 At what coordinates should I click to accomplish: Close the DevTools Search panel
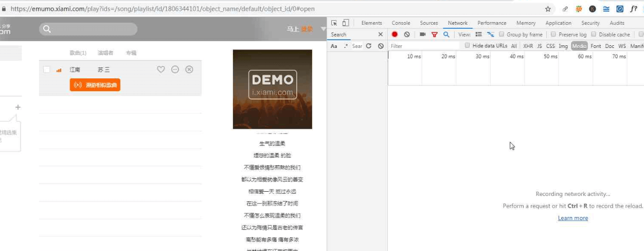click(381, 35)
